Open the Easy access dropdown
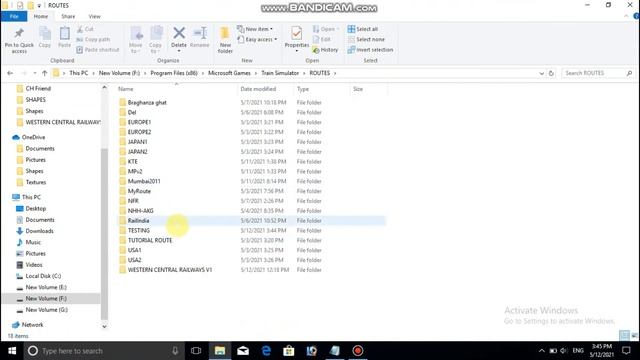This screenshot has height=360, width=640. click(257, 39)
